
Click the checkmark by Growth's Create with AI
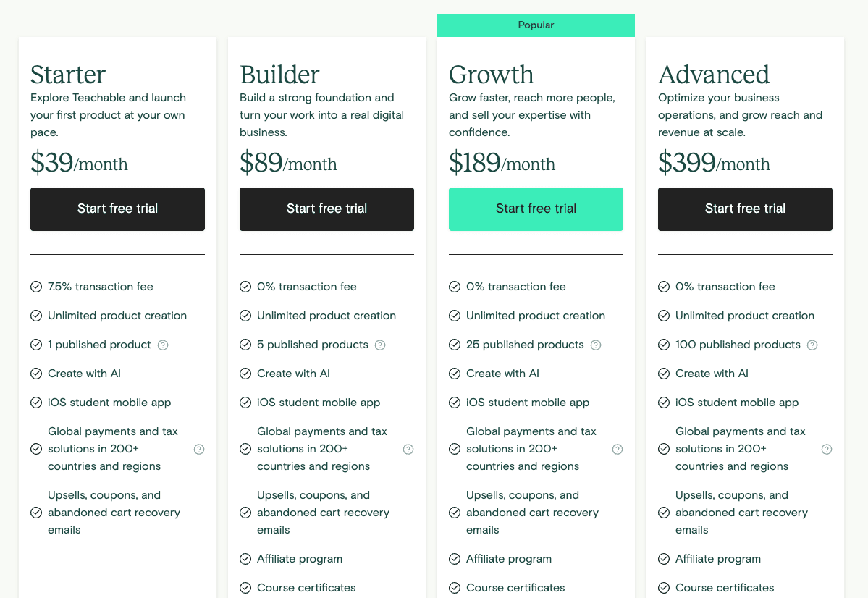pyautogui.click(x=455, y=374)
